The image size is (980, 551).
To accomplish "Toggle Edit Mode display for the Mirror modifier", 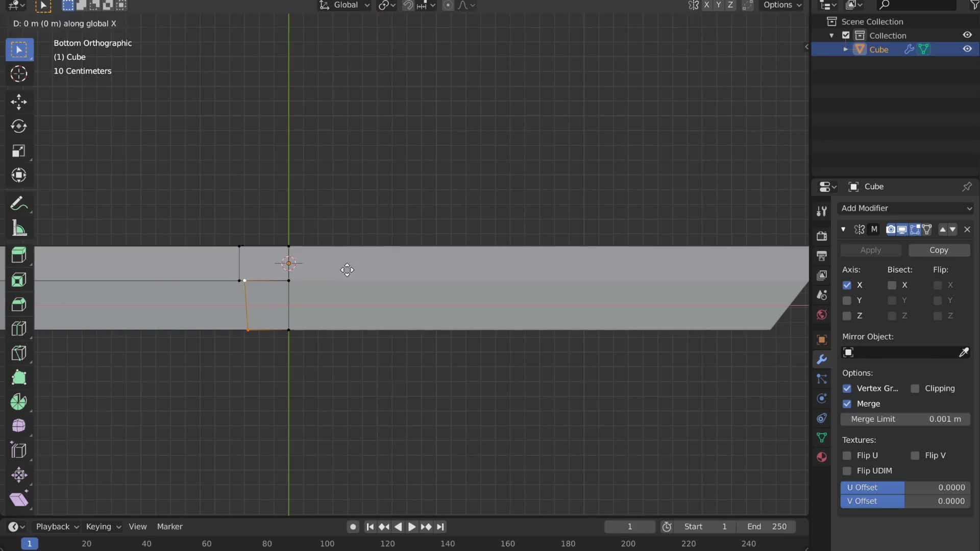I will click(915, 230).
